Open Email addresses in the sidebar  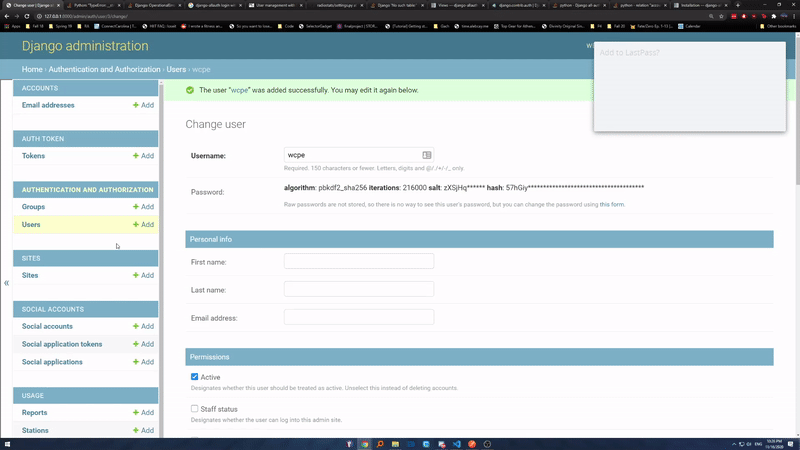coord(48,105)
